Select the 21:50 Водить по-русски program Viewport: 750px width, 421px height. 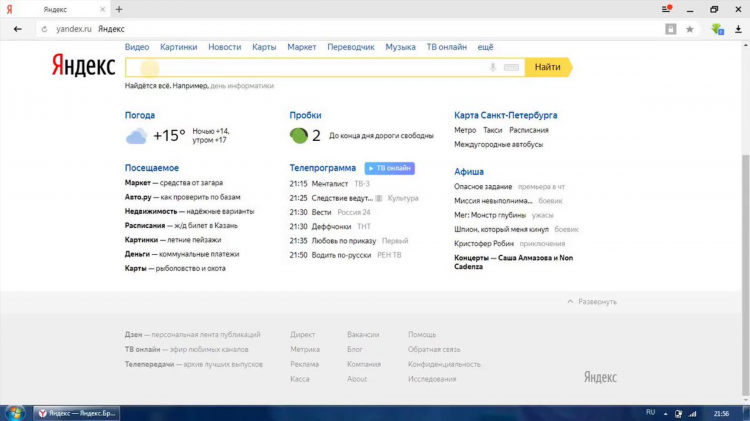pos(345,255)
